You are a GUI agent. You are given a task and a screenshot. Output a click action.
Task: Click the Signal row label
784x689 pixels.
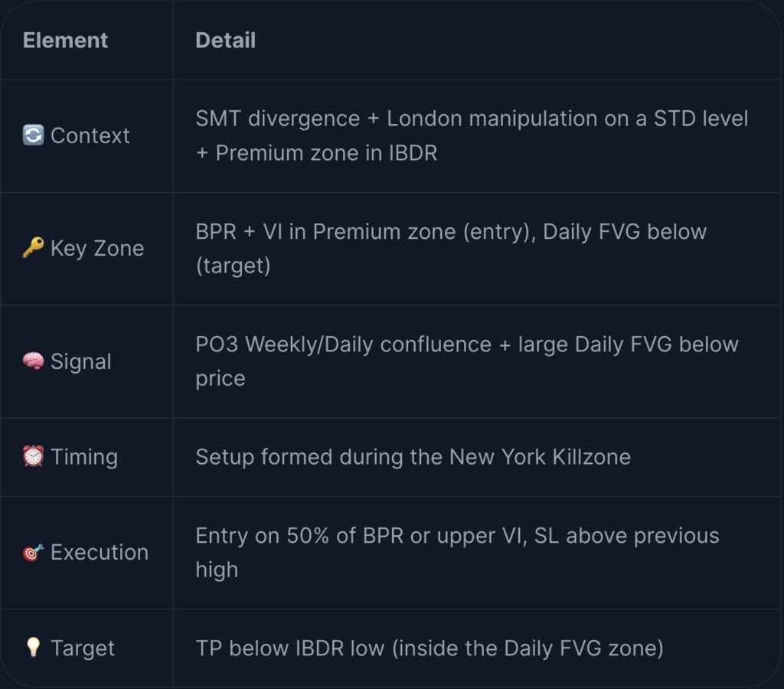80,361
